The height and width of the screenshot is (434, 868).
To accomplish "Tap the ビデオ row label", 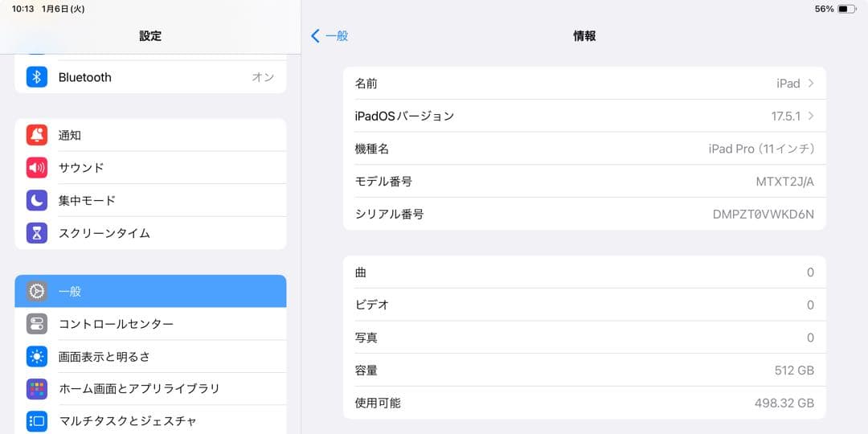I will pyautogui.click(x=372, y=305).
